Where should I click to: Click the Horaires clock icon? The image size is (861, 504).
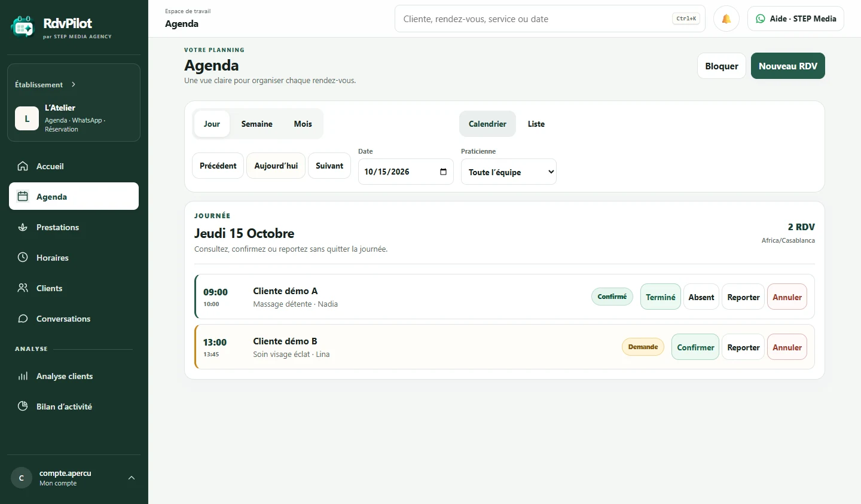click(x=23, y=258)
